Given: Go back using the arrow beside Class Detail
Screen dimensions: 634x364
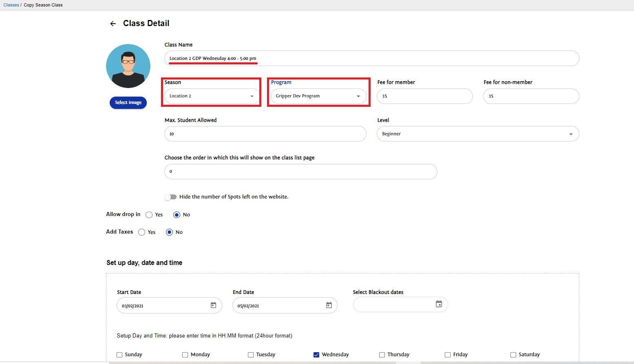Looking at the screenshot, I should (113, 24).
